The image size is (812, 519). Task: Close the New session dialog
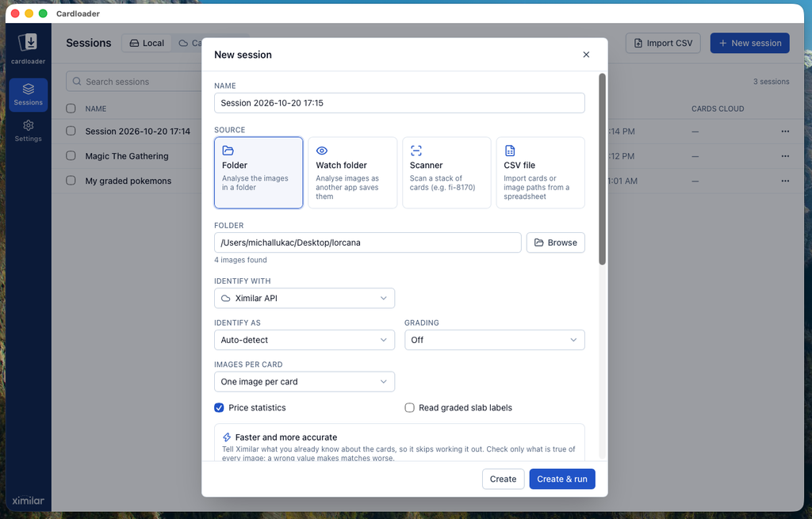tap(586, 55)
